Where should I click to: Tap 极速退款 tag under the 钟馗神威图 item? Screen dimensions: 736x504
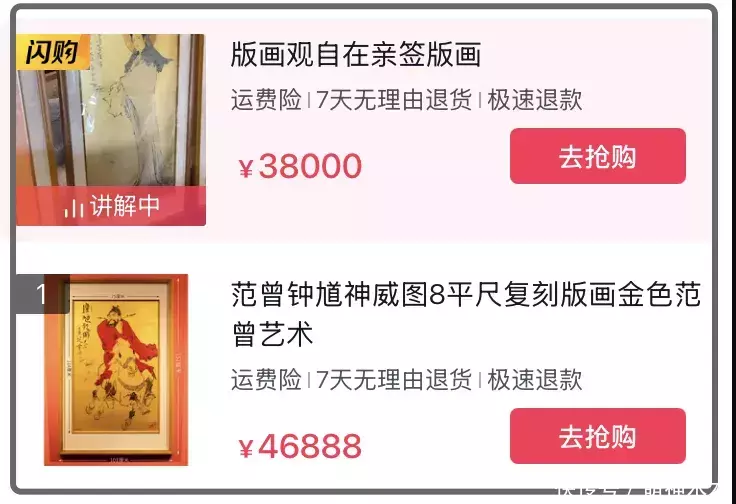tap(535, 380)
